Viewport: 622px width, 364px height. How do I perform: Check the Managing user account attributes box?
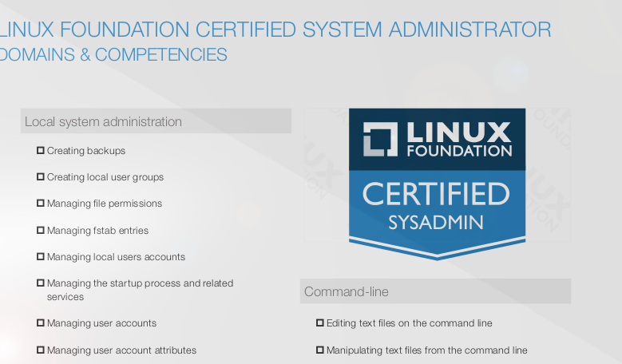tap(41, 350)
